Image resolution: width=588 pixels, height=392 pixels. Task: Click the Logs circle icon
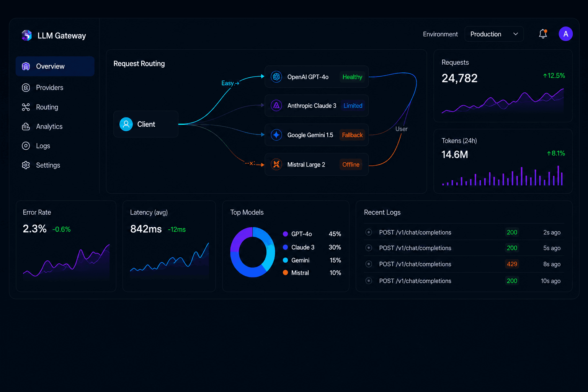click(x=26, y=146)
